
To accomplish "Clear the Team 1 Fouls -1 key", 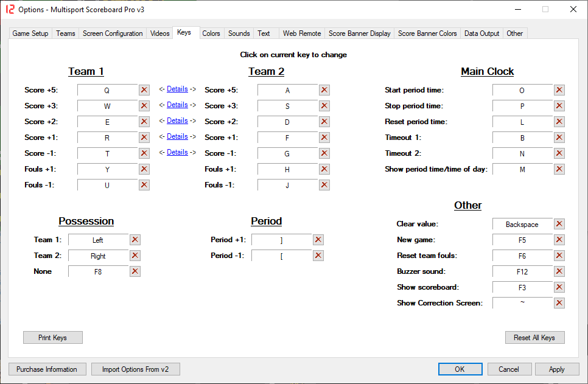I will (144, 185).
